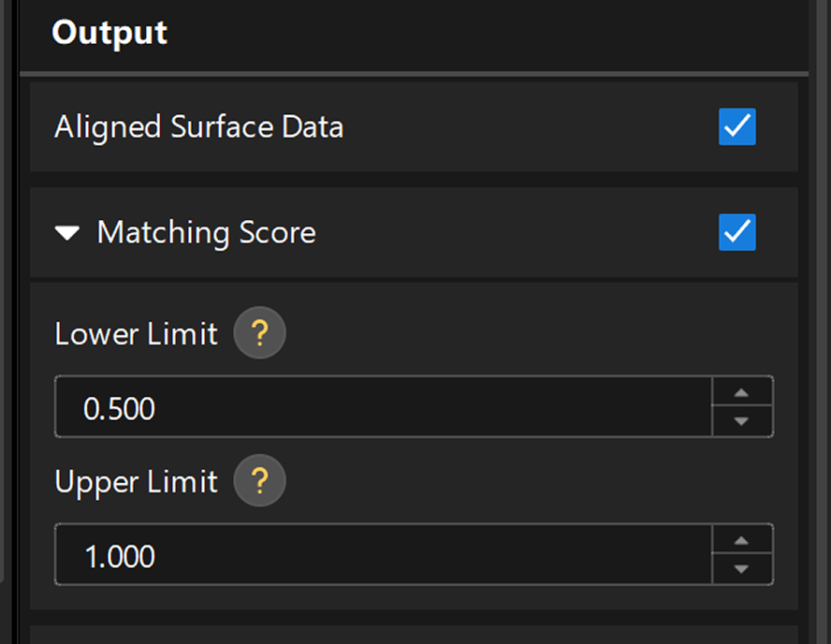Toggle the Aligned Surface Data checkbox

(736, 127)
